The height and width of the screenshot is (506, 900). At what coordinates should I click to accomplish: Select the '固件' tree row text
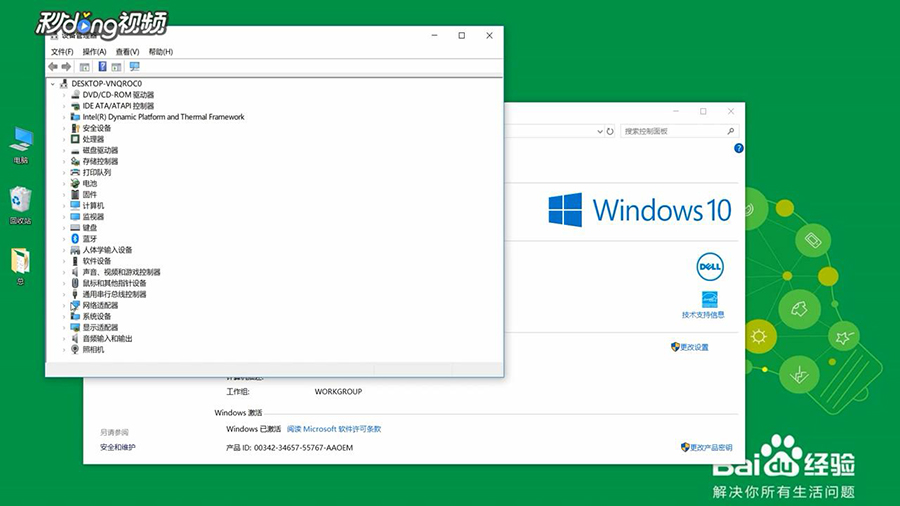tap(90, 194)
